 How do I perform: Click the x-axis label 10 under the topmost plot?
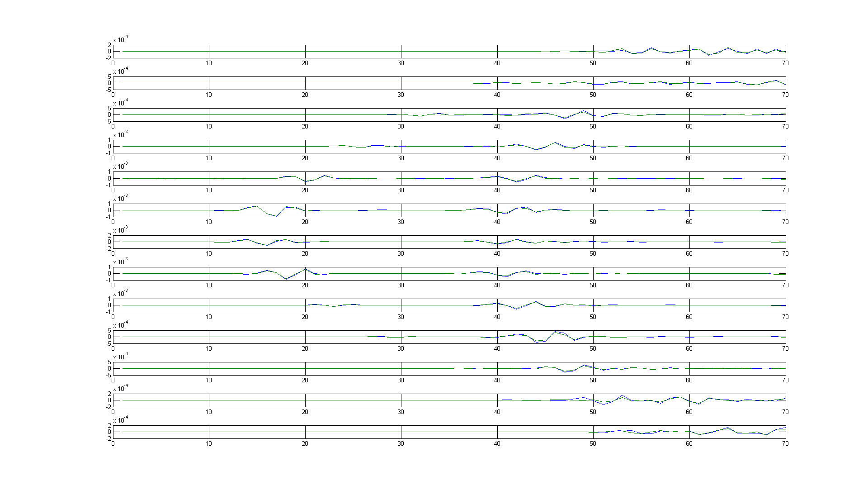pos(209,63)
